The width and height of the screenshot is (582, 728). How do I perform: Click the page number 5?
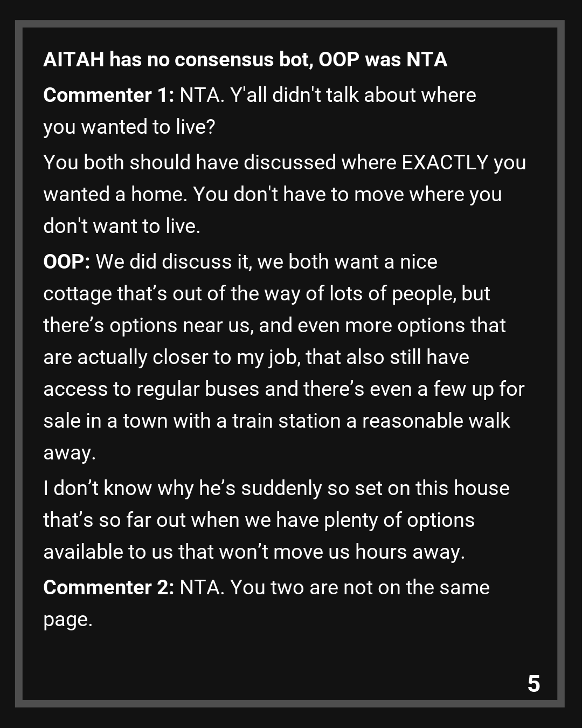click(x=533, y=684)
